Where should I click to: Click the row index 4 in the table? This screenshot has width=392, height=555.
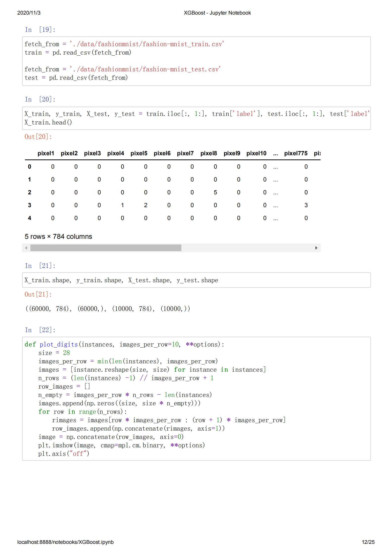point(30,218)
